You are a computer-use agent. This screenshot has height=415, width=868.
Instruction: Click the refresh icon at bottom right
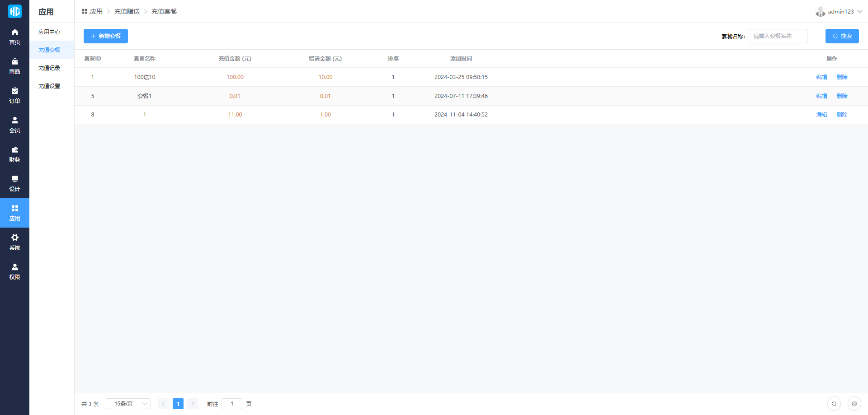pyautogui.click(x=834, y=404)
